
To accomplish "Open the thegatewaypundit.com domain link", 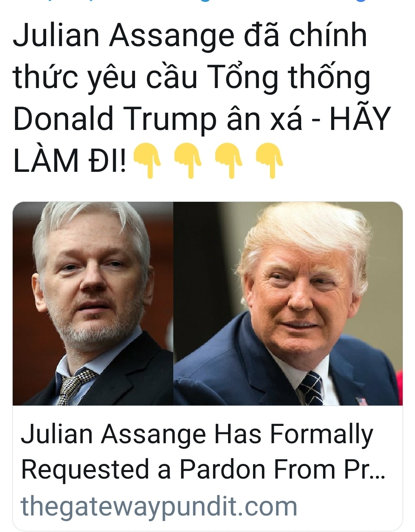I will (x=159, y=506).
